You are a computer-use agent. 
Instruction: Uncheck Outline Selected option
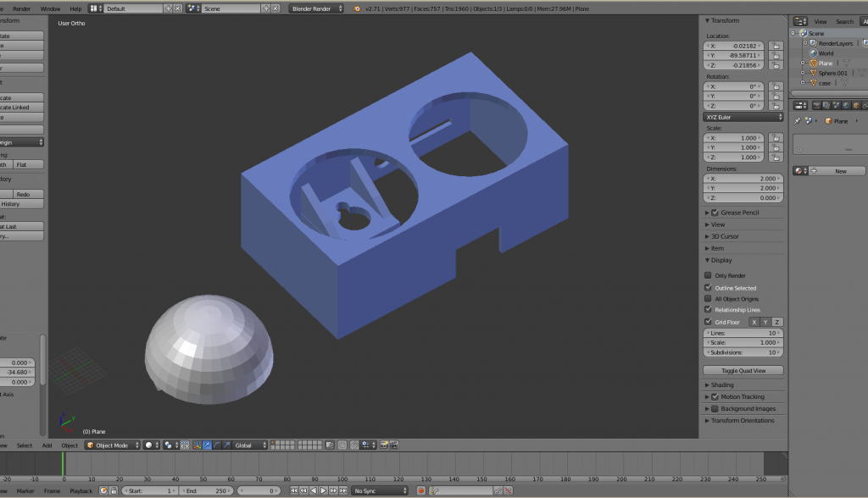[x=708, y=288]
